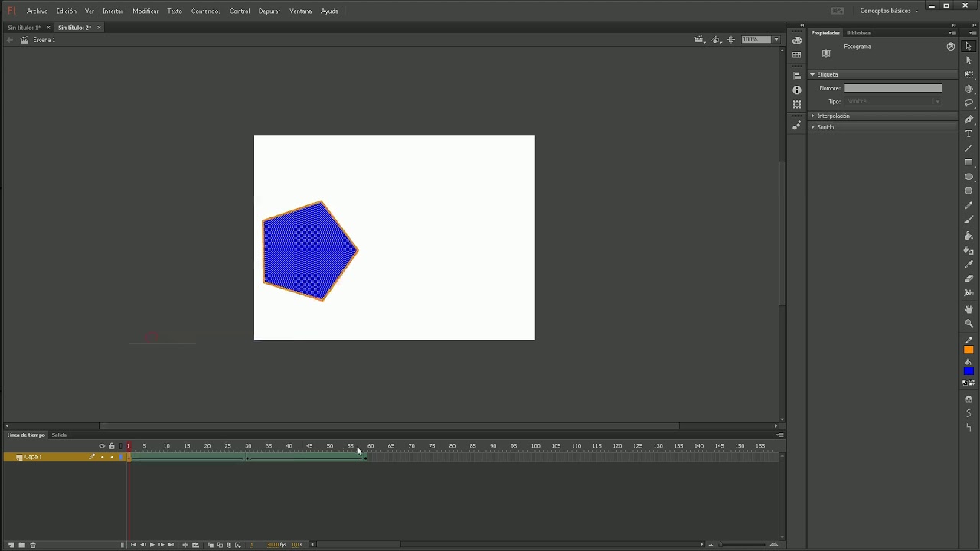This screenshot has width=980, height=551.
Task: Toggle visibility dot on Capa 1
Action: tap(102, 457)
